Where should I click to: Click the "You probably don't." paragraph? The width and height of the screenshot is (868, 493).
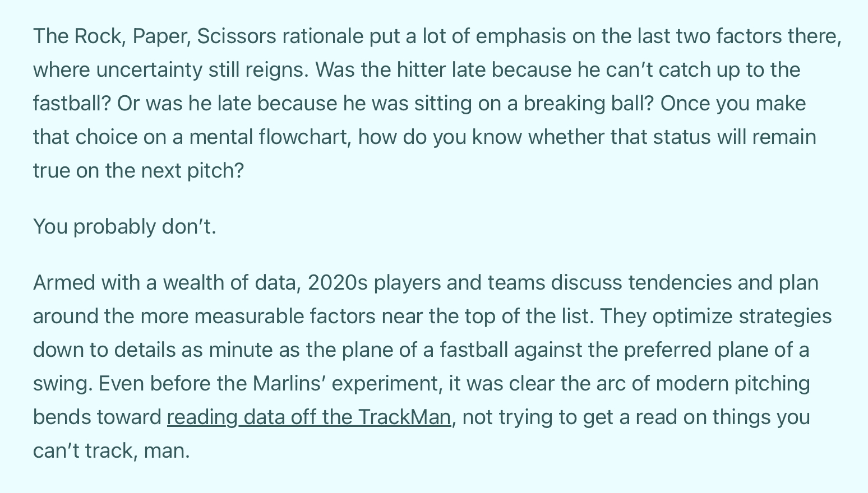pos(124,227)
